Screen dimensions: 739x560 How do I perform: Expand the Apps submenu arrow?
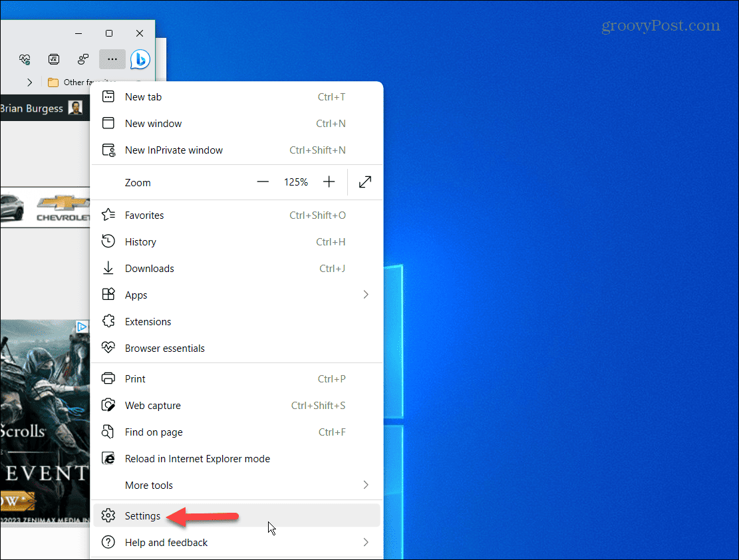366,295
